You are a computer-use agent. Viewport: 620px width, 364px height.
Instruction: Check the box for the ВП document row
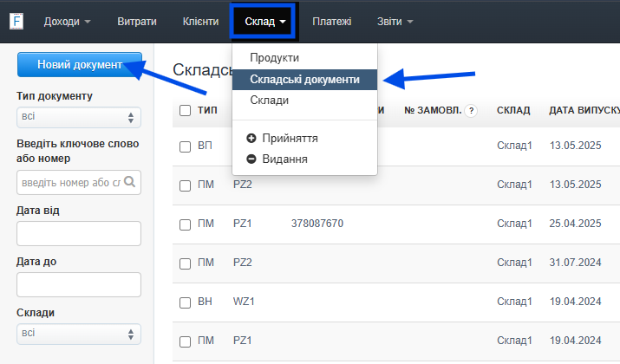pos(185,147)
